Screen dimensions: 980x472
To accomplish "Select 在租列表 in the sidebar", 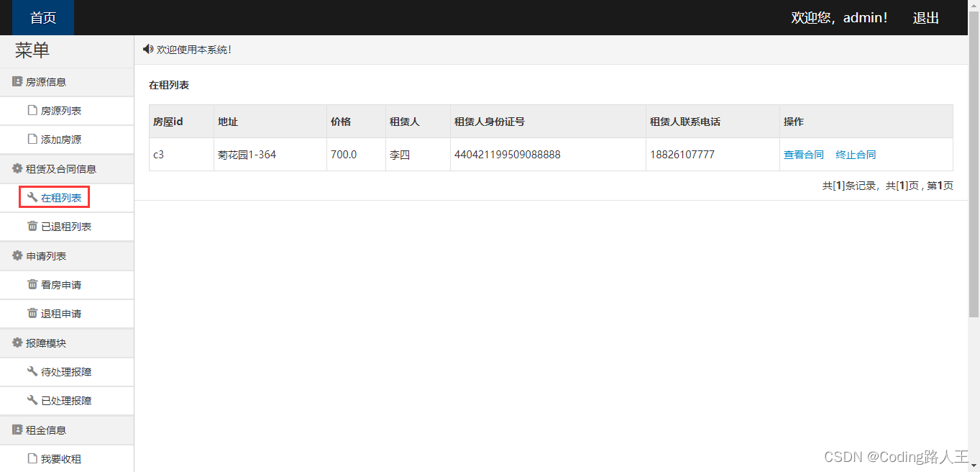I will pos(61,198).
